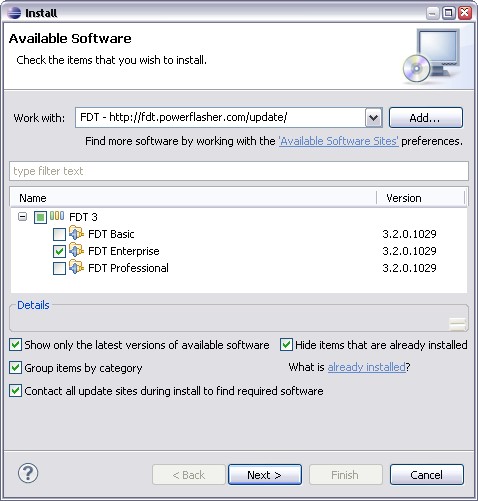Click the FDT Professional feature icon
478x501 pixels.
click(x=76, y=267)
